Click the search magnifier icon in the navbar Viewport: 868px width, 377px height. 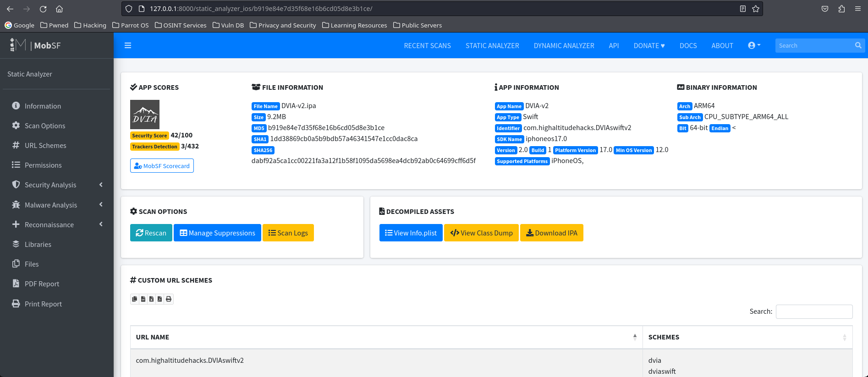coord(858,45)
